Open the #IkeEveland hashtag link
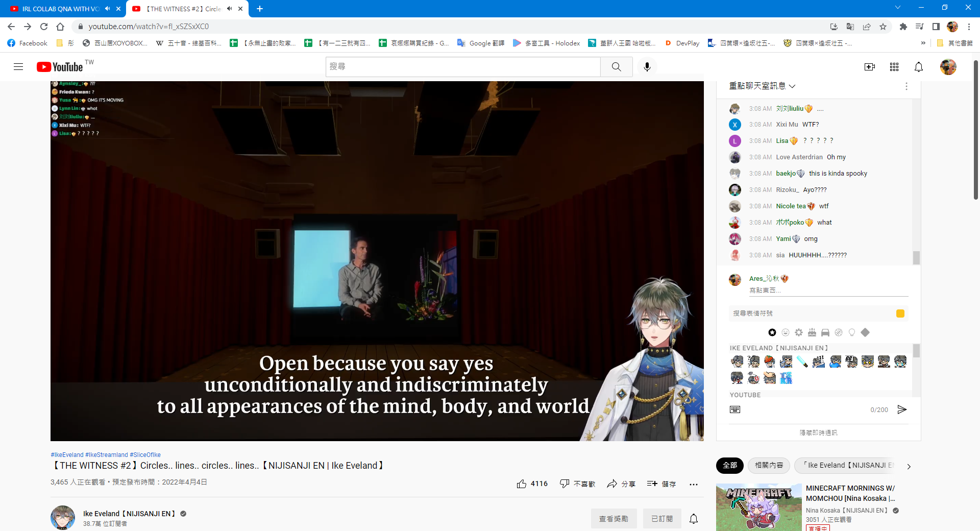Screen dimensions: 980x531 point(67,455)
